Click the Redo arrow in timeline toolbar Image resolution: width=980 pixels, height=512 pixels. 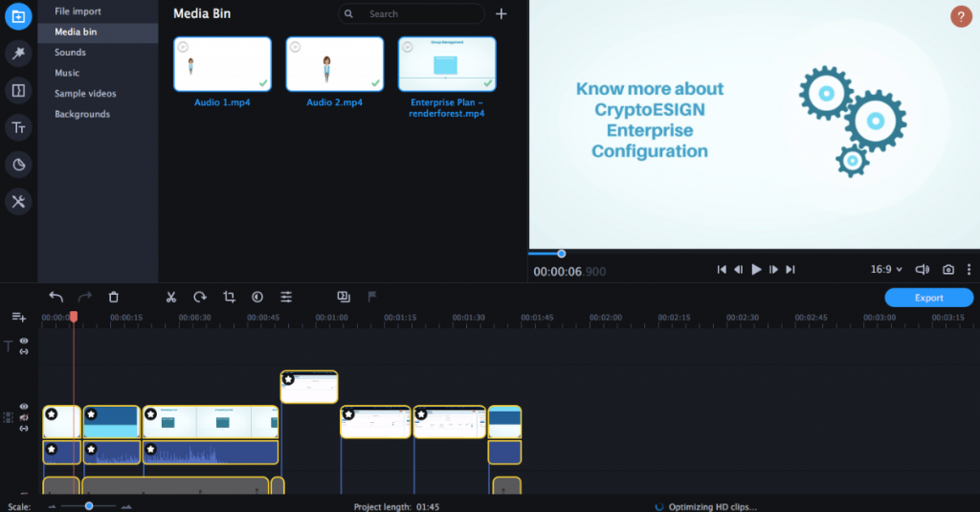click(84, 297)
